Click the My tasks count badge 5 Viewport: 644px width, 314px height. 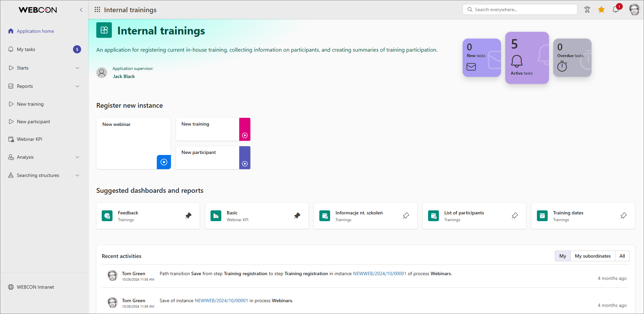click(77, 49)
